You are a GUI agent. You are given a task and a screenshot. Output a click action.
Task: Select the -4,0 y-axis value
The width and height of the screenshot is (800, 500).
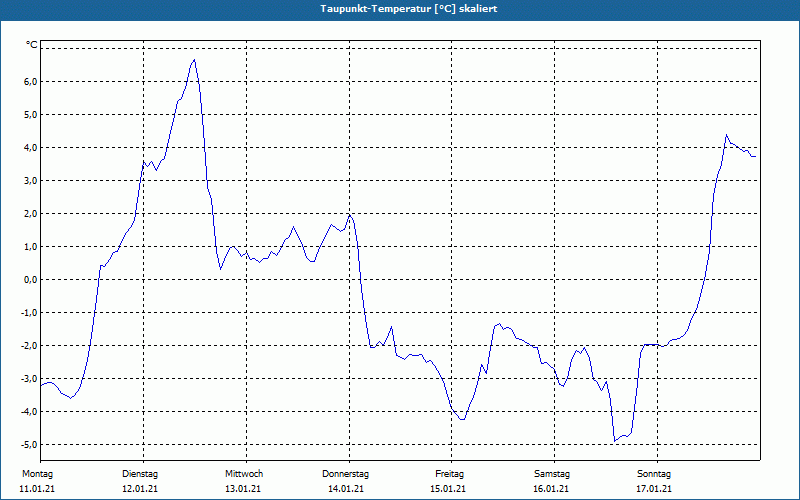(29, 412)
